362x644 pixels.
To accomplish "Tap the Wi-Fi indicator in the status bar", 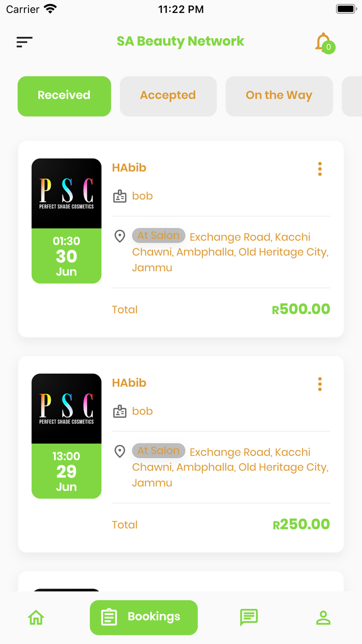I will coord(50,8).
